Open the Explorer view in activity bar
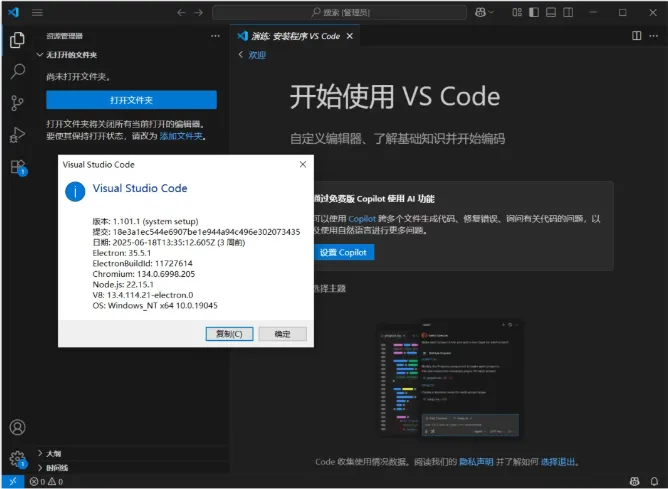This screenshot has height=489, width=668. pos(17,40)
